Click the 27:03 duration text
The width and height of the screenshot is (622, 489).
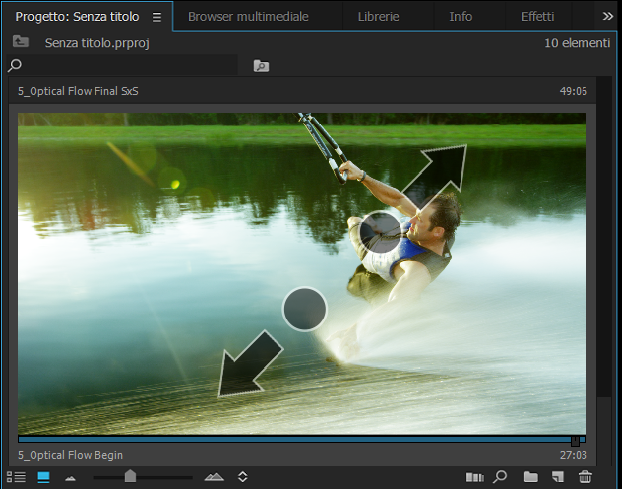click(573, 455)
